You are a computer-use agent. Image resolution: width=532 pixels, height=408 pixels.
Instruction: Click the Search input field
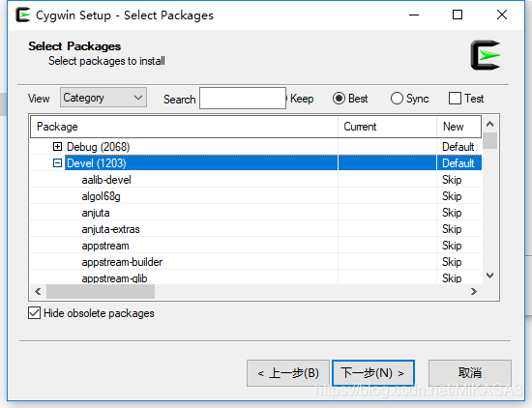pyautogui.click(x=243, y=99)
